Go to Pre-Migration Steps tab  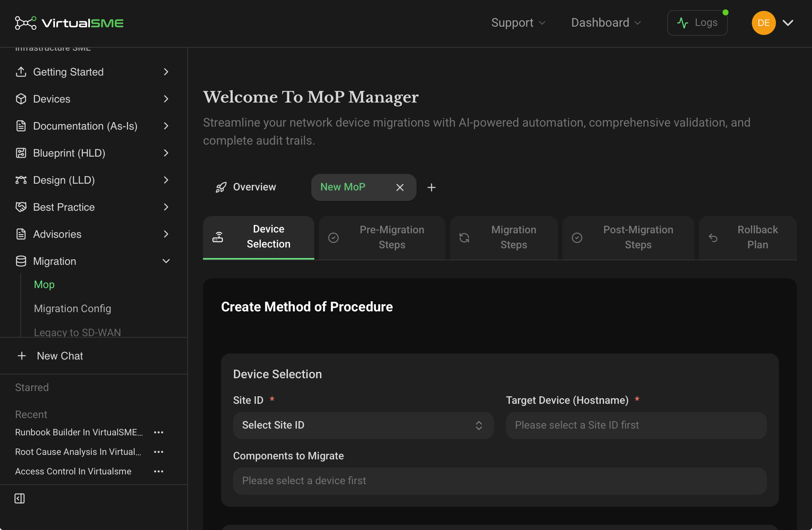(x=382, y=237)
